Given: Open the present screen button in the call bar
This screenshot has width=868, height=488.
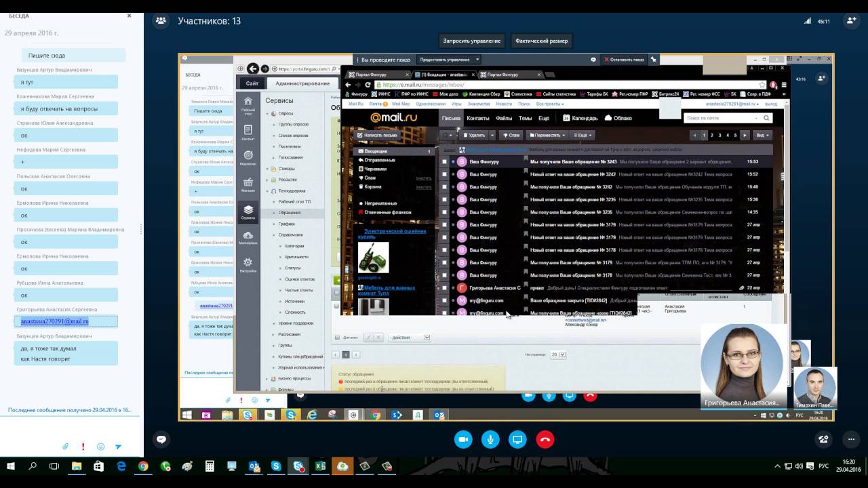Looking at the screenshot, I should tap(518, 440).
